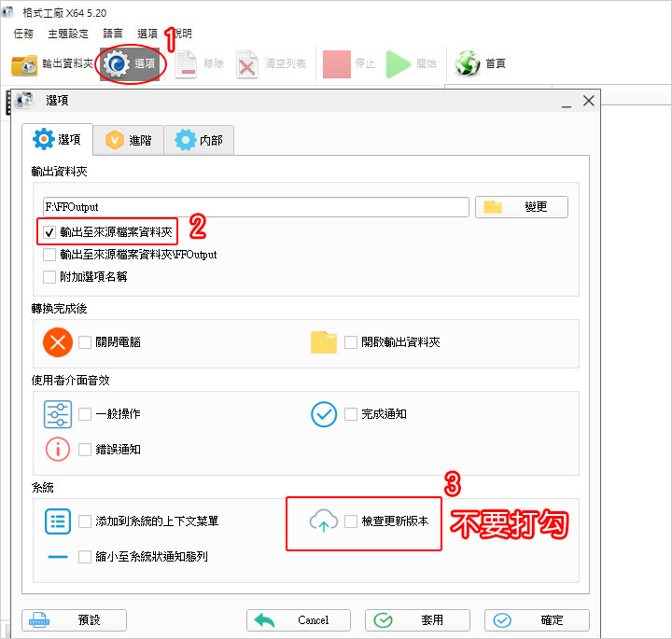The height and width of the screenshot is (639, 672).
Task: Click the red info icon beside 錯誤通知
Action: [x=58, y=450]
